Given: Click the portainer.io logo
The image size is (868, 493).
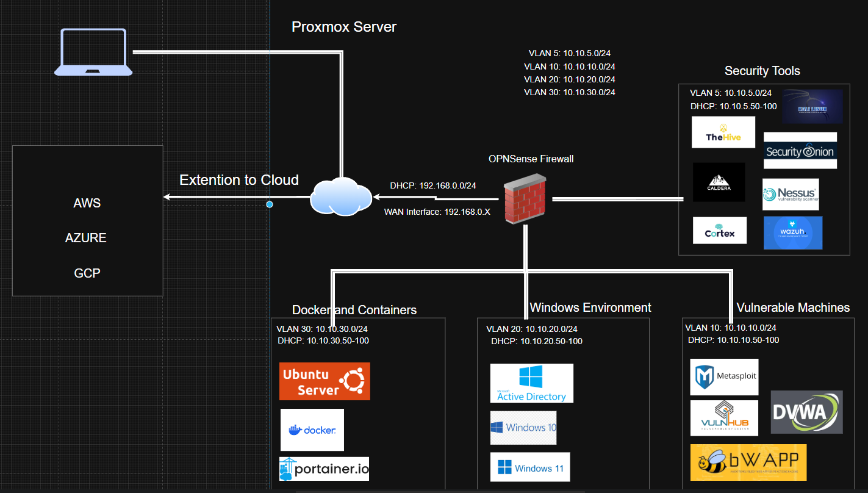Looking at the screenshot, I should point(324,469).
